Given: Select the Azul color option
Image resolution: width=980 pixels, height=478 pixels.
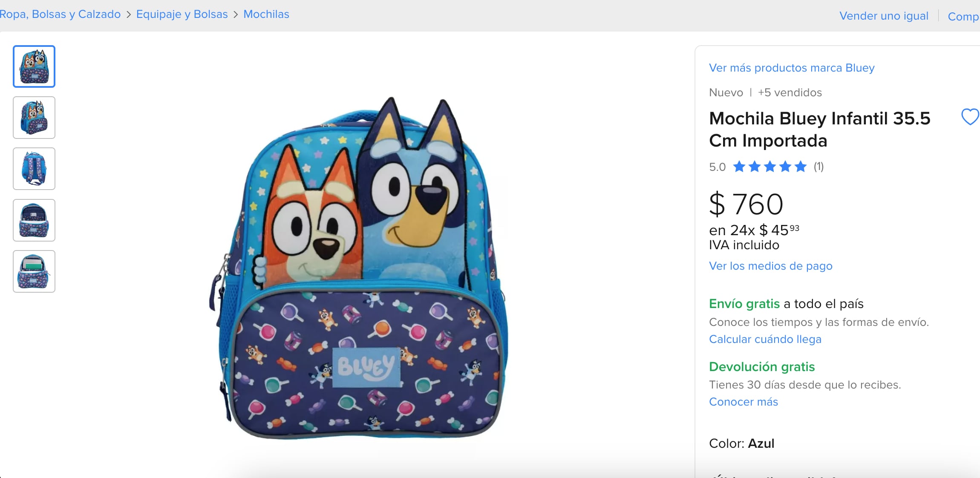Looking at the screenshot, I should pos(761,443).
